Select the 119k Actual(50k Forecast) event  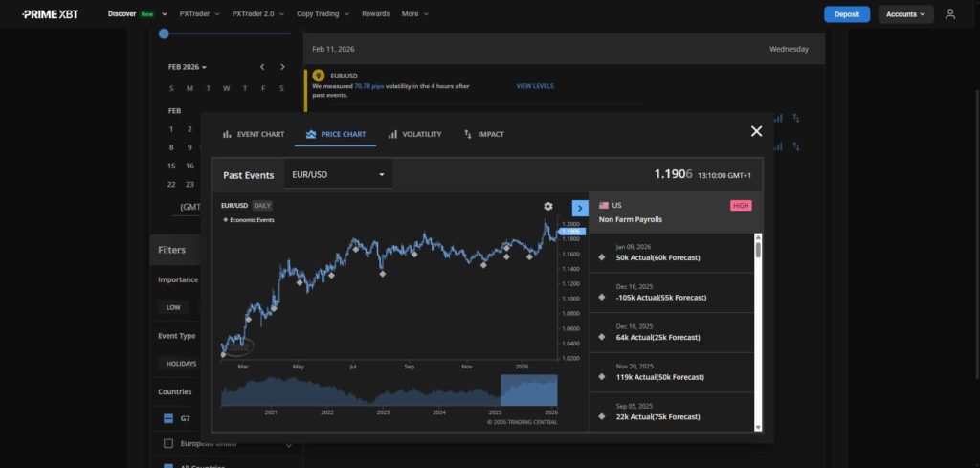pos(672,372)
